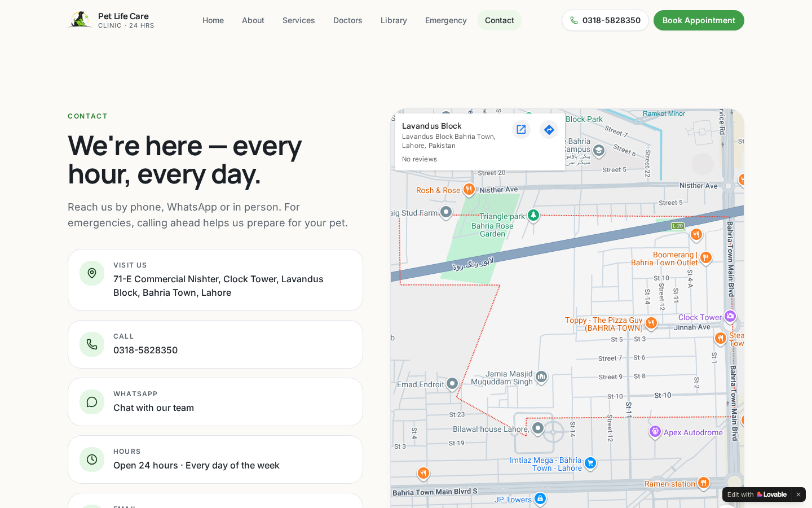Click the Bilawal house Lahore marker
Viewport: 812px width, 508px height.
click(538, 428)
